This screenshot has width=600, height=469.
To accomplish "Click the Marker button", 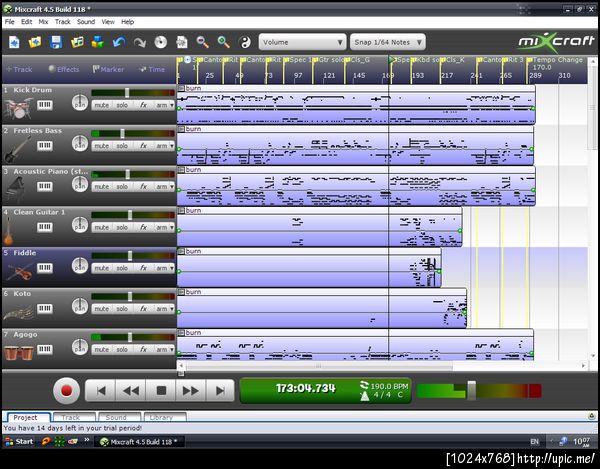I will (x=108, y=69).
